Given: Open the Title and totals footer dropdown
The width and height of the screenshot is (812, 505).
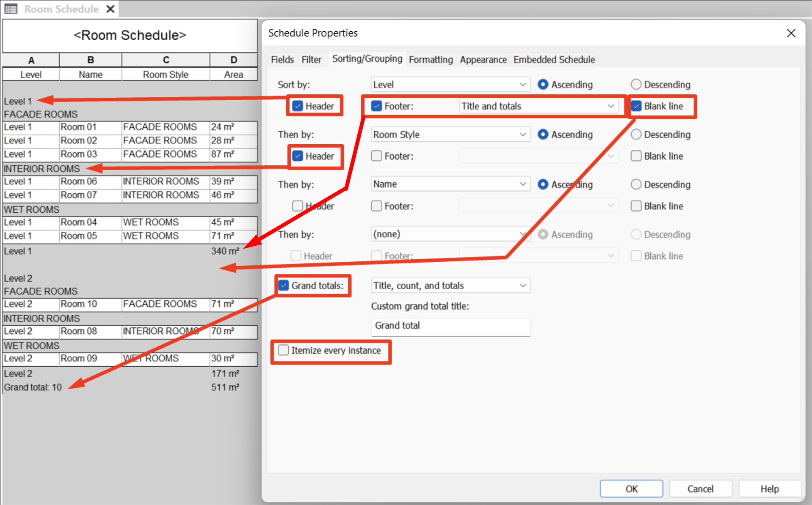Looking at the screenshot, I should 539,106.
